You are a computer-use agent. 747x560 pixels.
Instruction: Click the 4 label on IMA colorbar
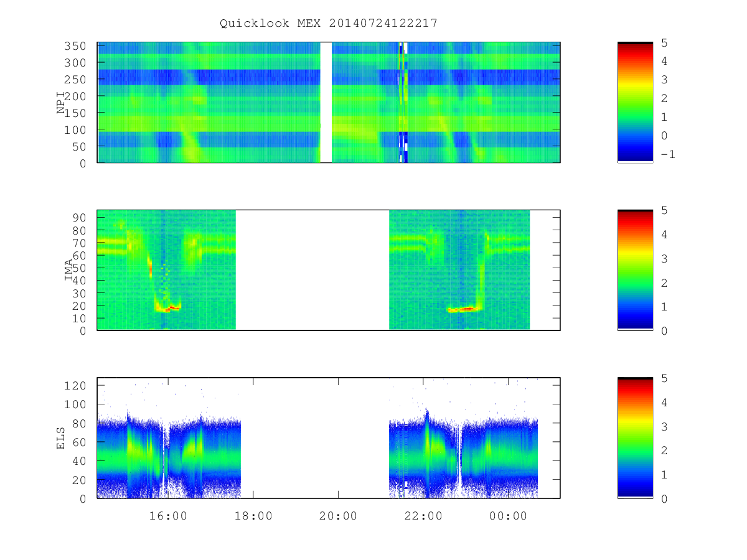(663, 234)
